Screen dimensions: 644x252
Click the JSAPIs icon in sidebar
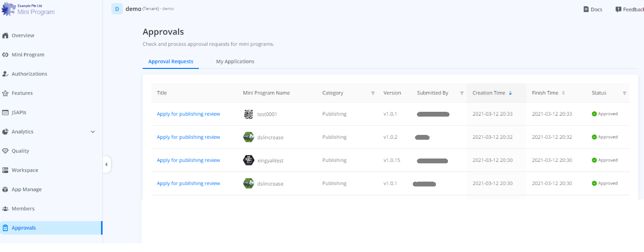click(5, 113)
